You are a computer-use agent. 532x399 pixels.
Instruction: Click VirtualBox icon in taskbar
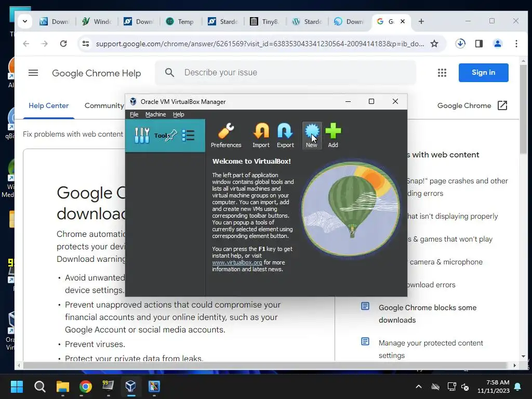tap(130, 386)
